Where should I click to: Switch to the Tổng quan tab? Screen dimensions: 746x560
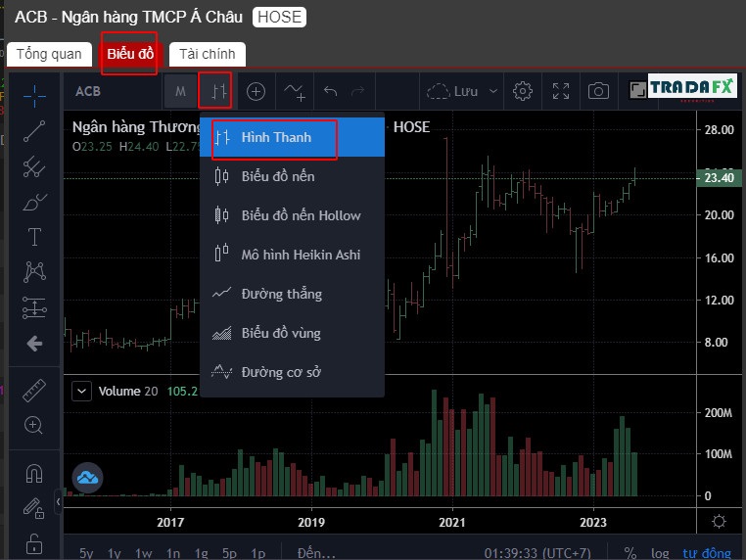pos(49,54)
